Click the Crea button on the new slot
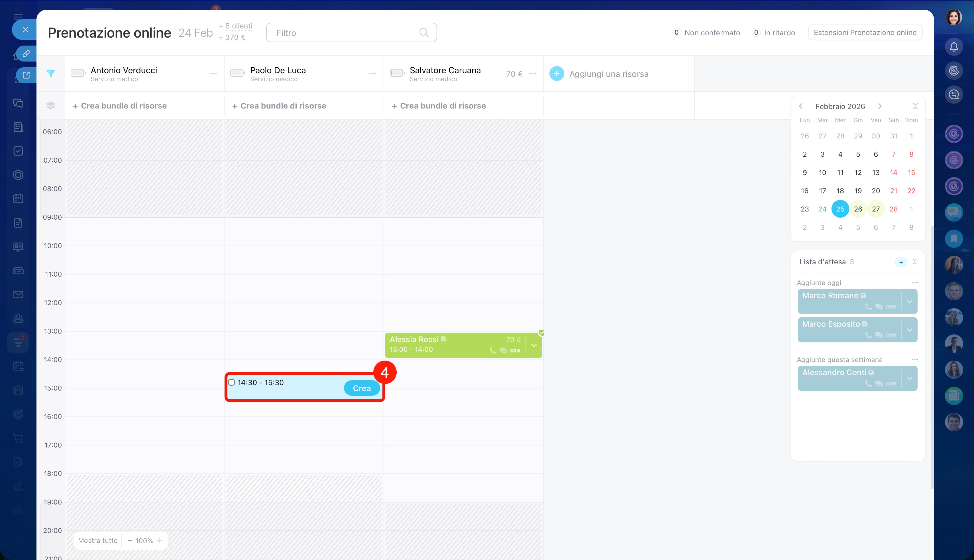The width and height of the screenshot is (974, 560). tap(362, 388)
